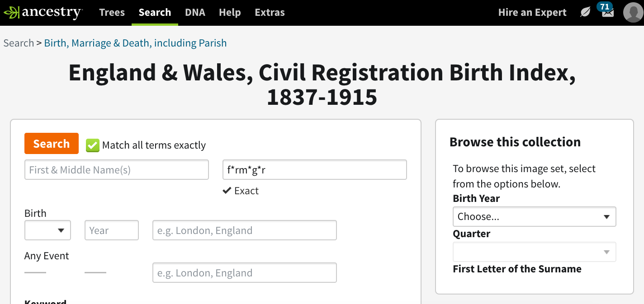Open hints via the leaf icon
Image resolution: width=644 pixels, height=304 pixels.
[x=585, y=12]
